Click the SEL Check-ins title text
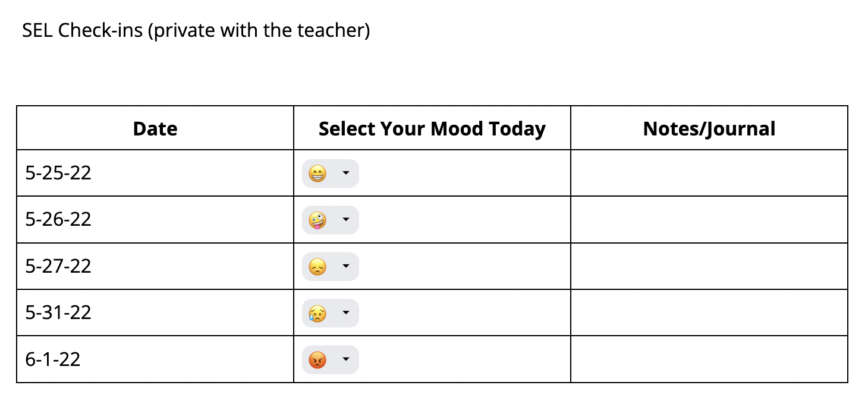The image size is (868, 404). click(196, 30)
